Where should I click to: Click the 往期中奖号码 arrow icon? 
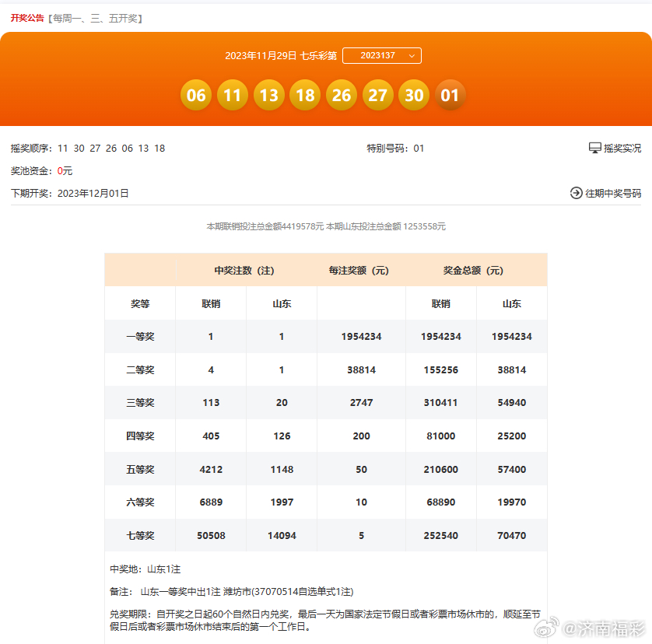576,193
